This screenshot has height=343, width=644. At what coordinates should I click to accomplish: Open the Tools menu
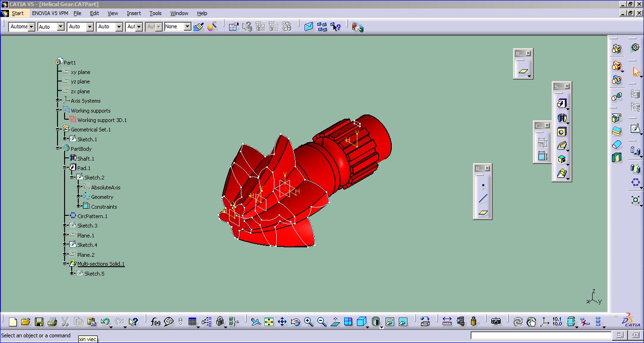(155, 13)
